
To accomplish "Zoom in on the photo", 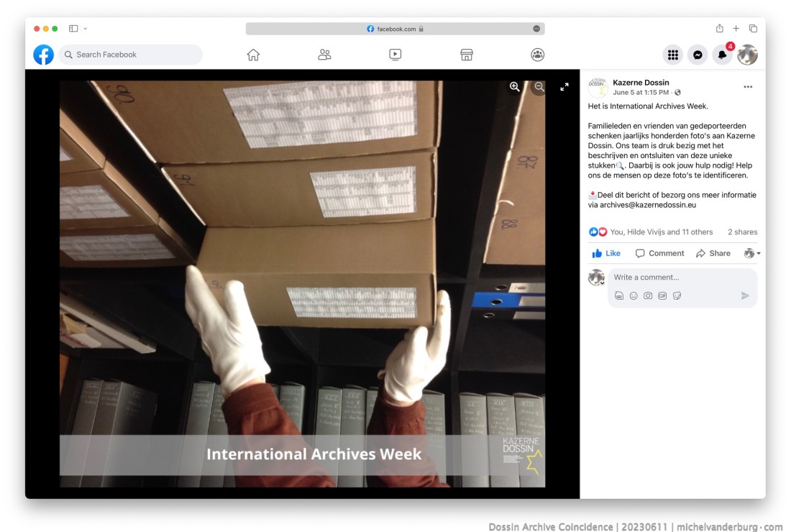I will [x=515, y=86].
